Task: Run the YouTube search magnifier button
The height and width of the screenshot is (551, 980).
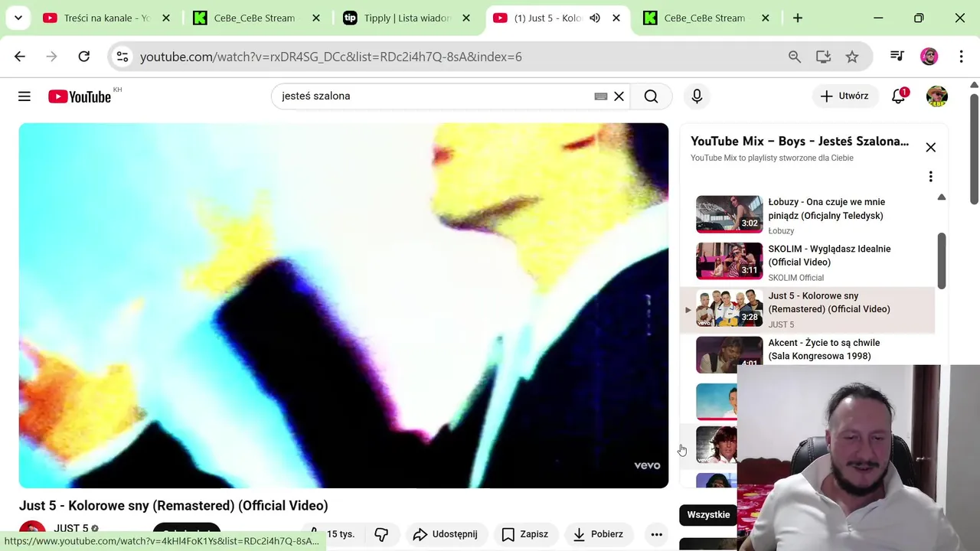Action: coord(651,96)
